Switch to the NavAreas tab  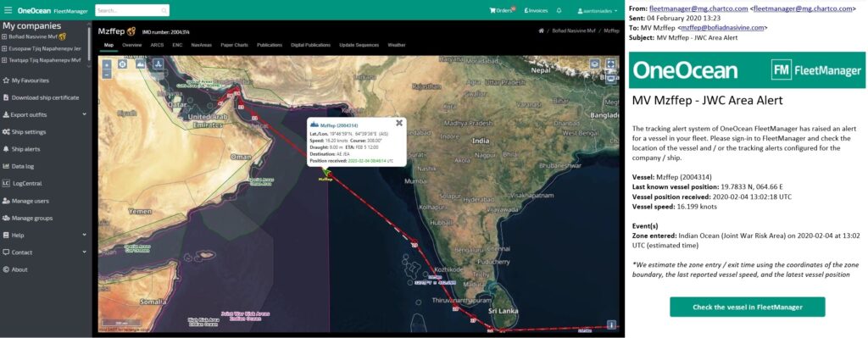(201, 45)
